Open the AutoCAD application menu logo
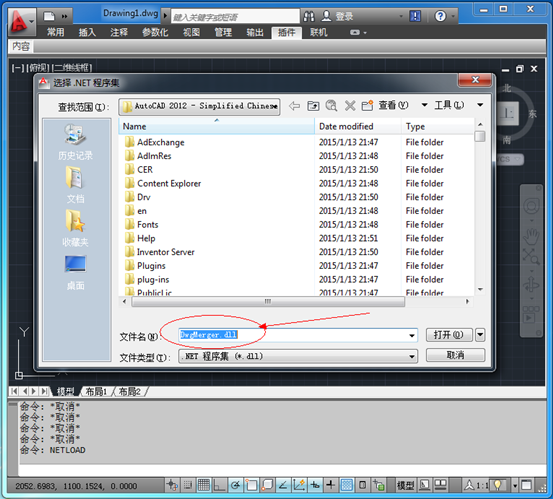Image resolution: width=553 pixels, height=499 pixels. (20, 22)
